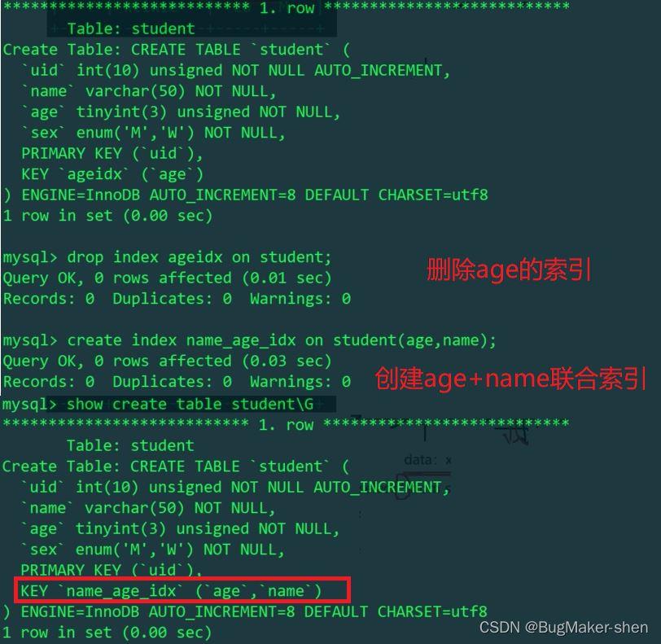This screenshot has width=661, height=644.
Task: Click the first 'Table: student' line
Action: pos(131,28)
